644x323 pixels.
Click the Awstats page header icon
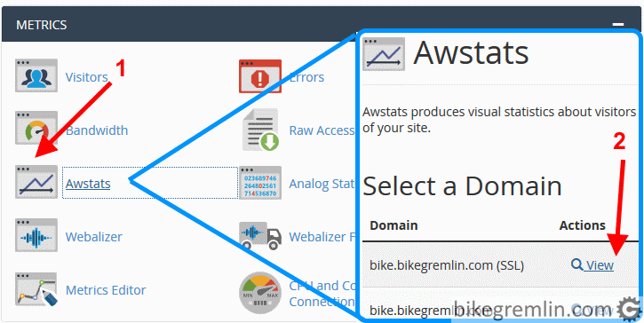[384, 54]
